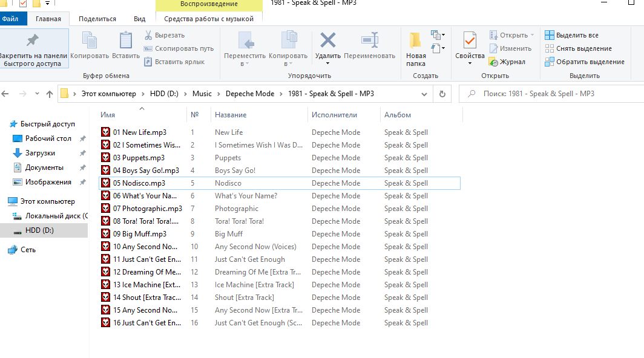
Task: Open Properties (Свойства) checkmark icon
Action: [x=470, y=41]
